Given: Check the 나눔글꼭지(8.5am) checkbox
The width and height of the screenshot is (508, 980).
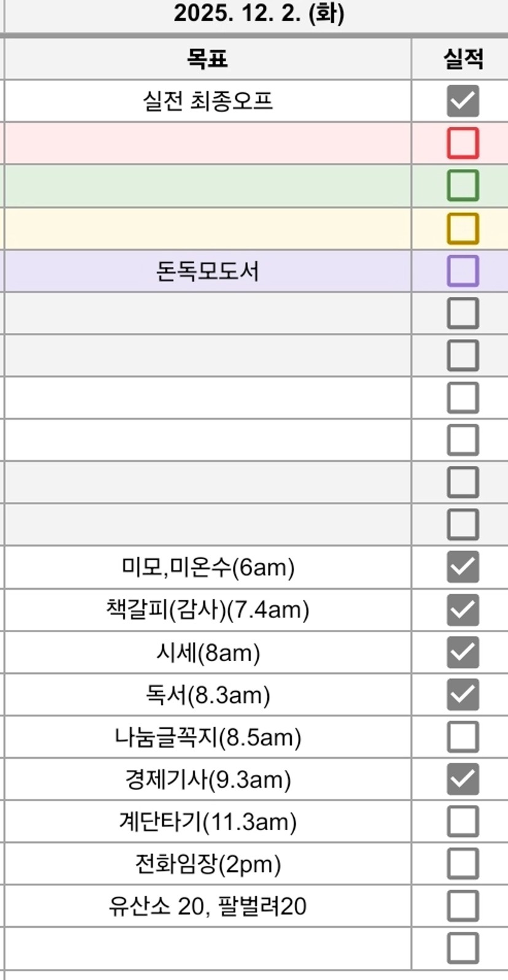Looking at the screenshot, I should [463, 737].
